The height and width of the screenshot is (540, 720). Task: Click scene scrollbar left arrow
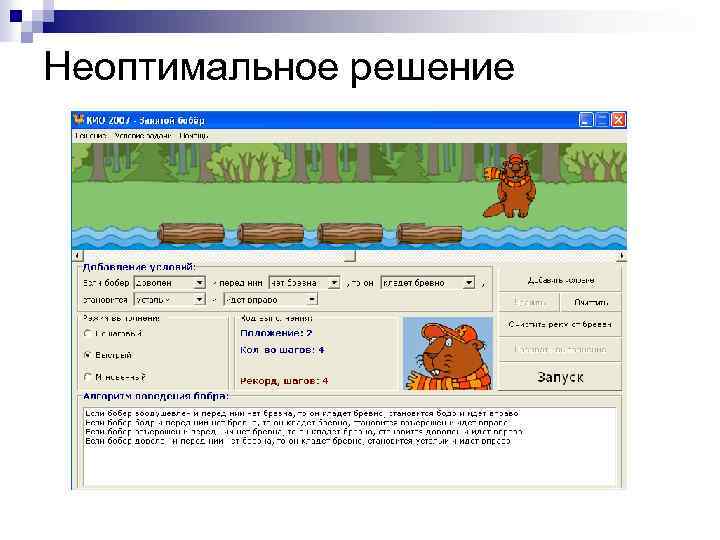78,256
